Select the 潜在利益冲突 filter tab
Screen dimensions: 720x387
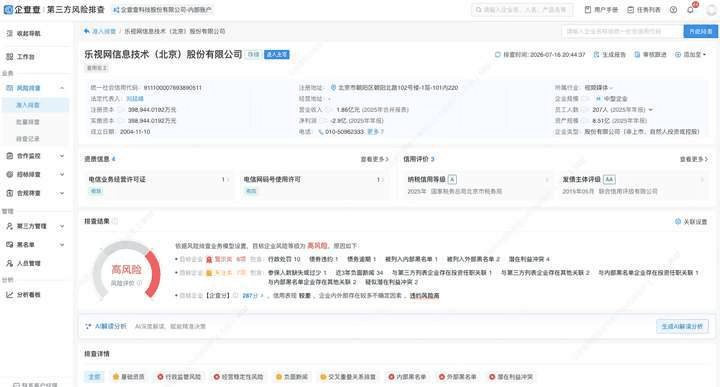click(x=511, y=377)
